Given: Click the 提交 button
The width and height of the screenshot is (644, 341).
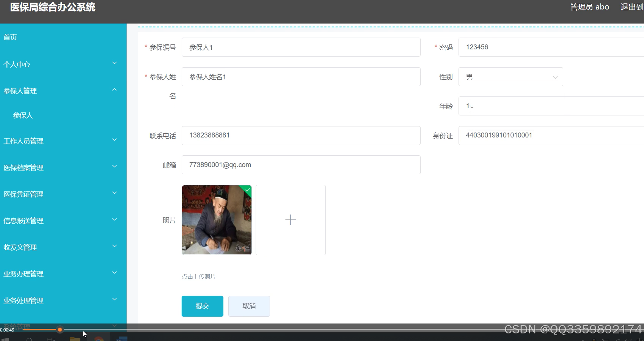Looking at the screenshot, I should 203,306.
